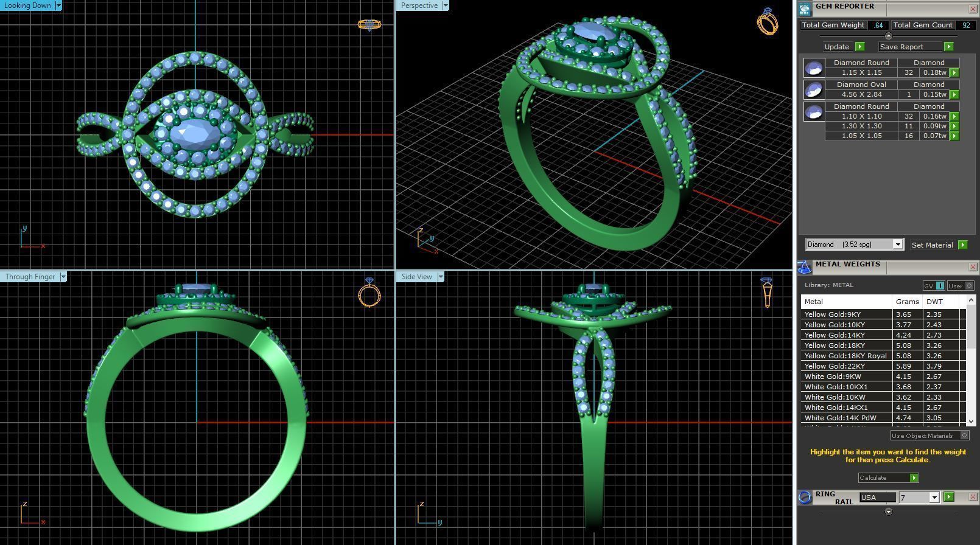
Task: Click the Grams column header
Action: point(908,302)
